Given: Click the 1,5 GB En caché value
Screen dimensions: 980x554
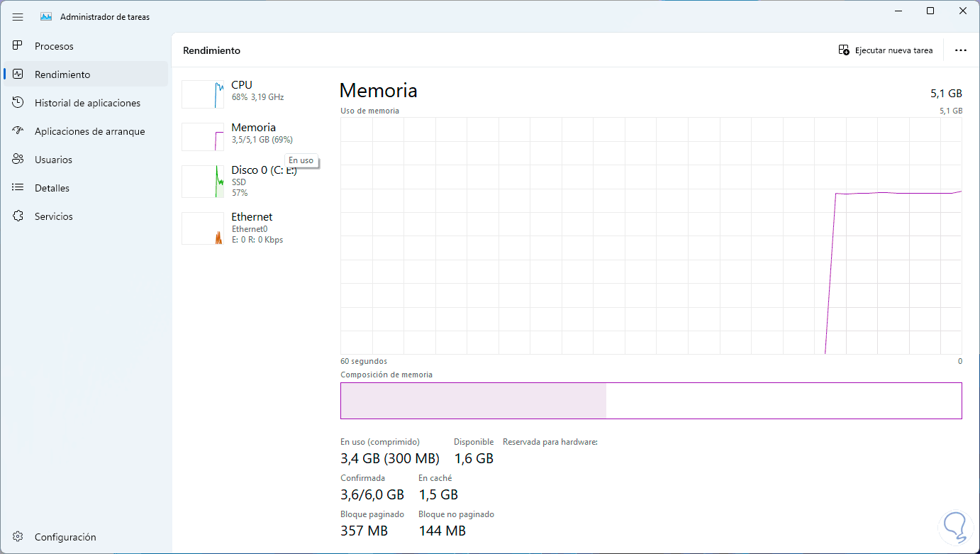Looking at the screenshot, I should 438,494.
